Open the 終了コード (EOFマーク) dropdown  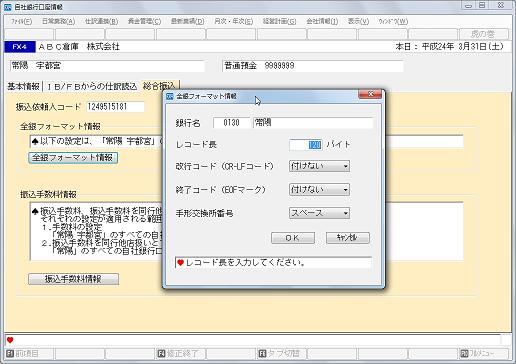click(319, 189)
